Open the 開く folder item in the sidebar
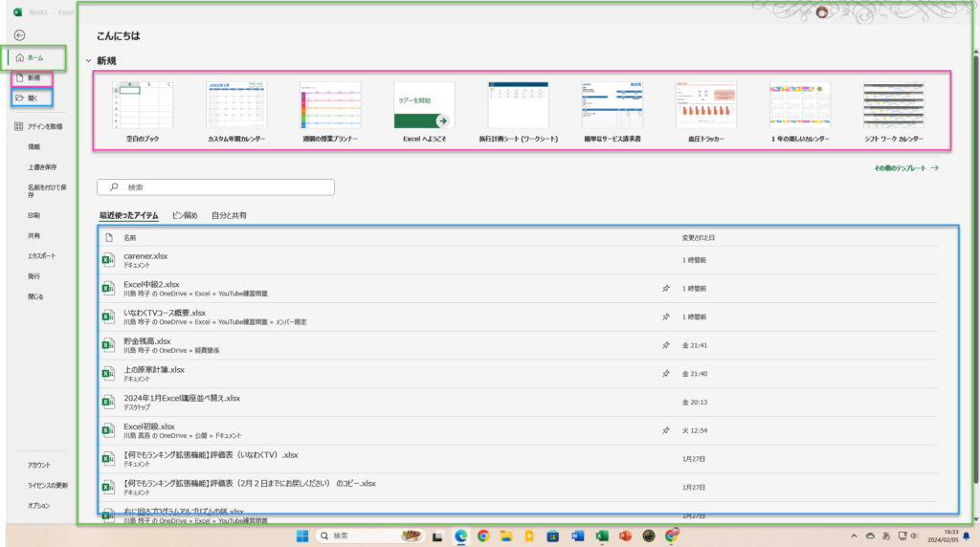The width and height of the screenshot is (980, 547). [x=33, y=98]
